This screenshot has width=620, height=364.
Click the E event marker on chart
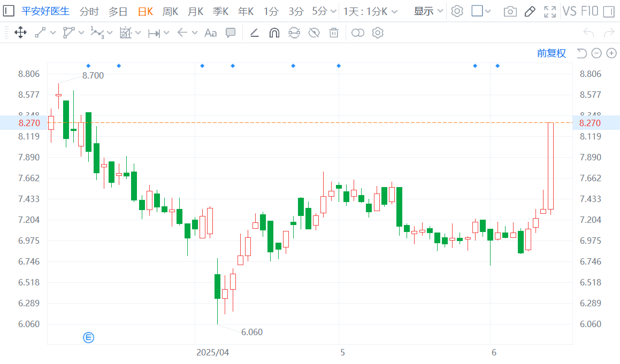tap(89, 337)
